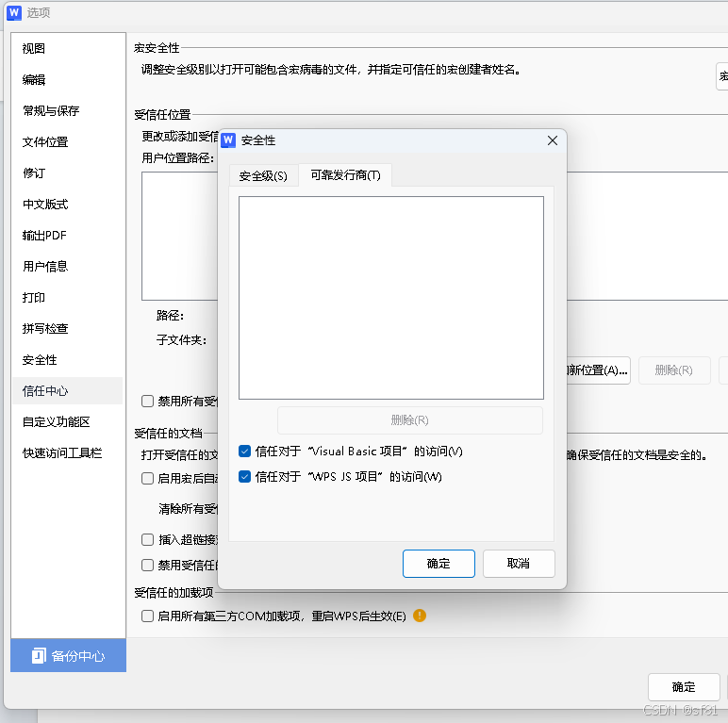728x723 pixels.
Task: Go to 常规与保存 settings
Action: (67, 110)
